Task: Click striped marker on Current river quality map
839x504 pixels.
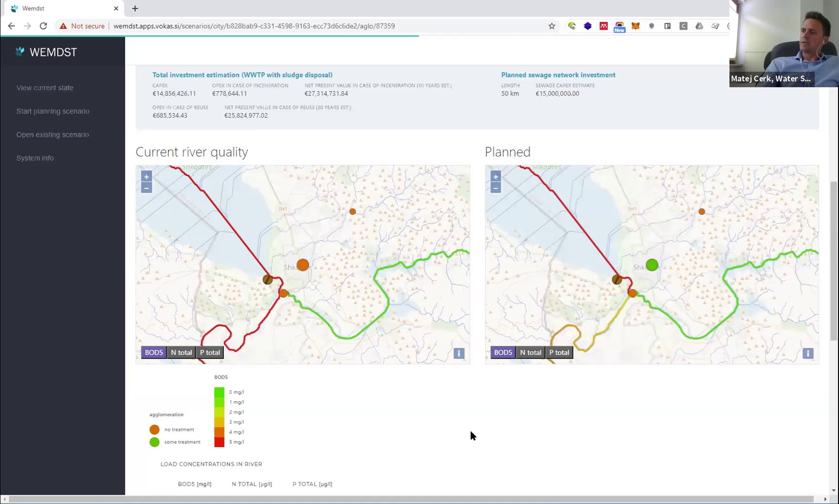Action: click(x=268, y=280)
